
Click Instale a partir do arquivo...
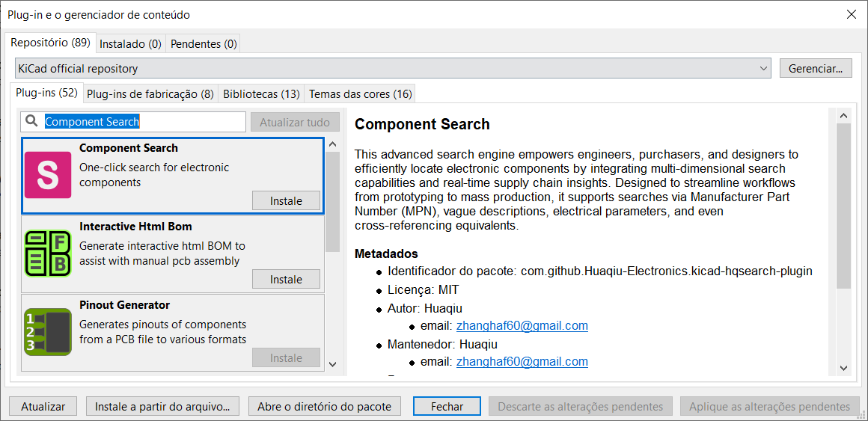pos(162,407)
